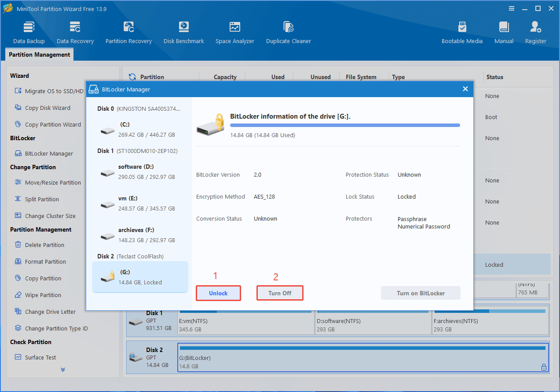The width and height of the screenshot is (560, 392).
Task: Open Data Backup tool
Action: [29, 33]
